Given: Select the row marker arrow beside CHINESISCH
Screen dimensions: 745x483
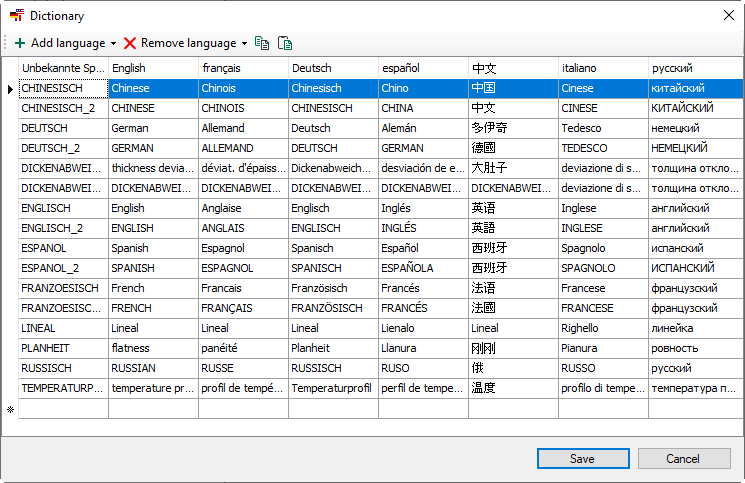Looking at the screenshot, I should point(10,89).
